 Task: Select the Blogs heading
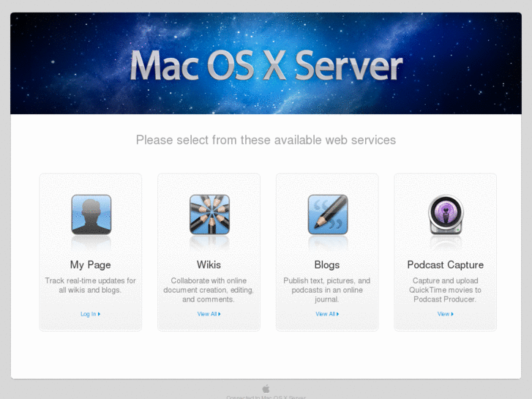326,265
